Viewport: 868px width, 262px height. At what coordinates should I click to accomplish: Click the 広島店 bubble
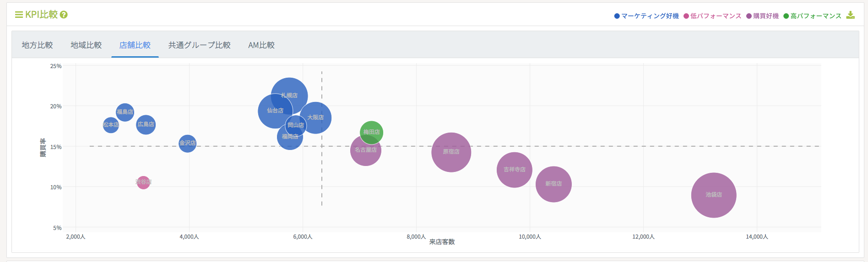pos(146,124)
